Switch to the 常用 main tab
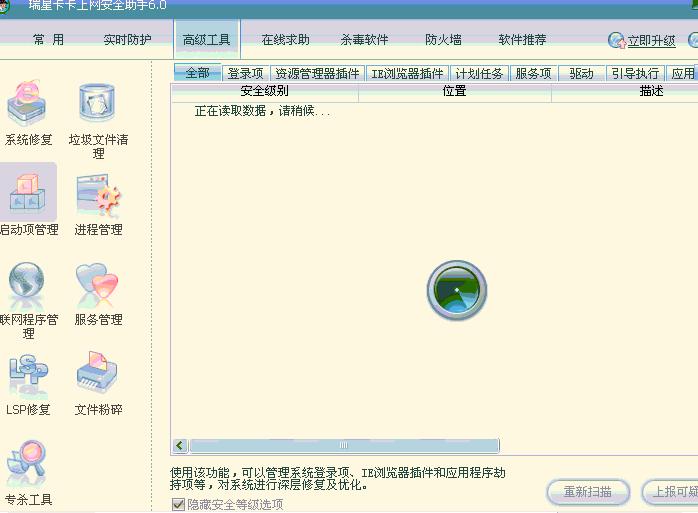The width and height of the screenshot is (698, 513). tap(49, 40)
